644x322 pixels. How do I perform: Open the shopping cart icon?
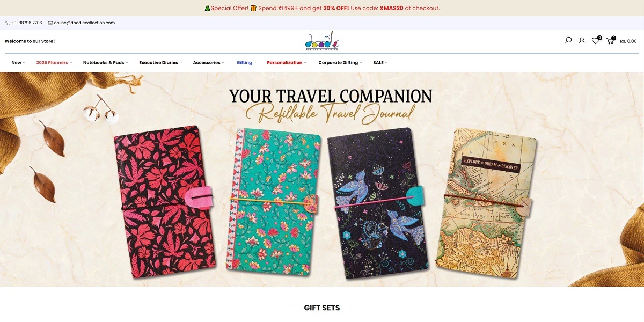(x=610, y=41)
